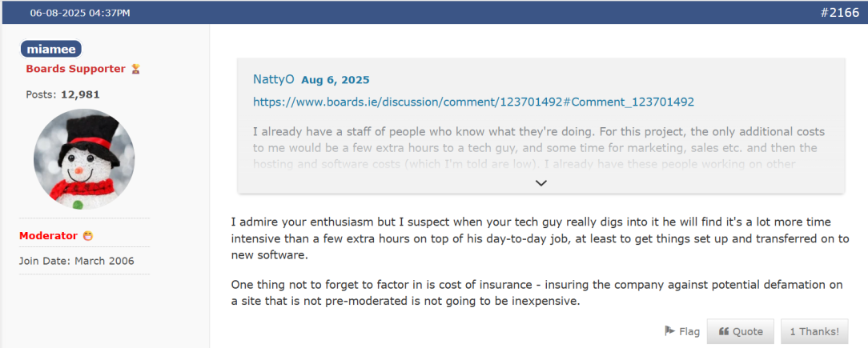The width and height of the screenshot is (868, 348).
Task: Open the miamee username badge
Action: click(x=51, y=50)
